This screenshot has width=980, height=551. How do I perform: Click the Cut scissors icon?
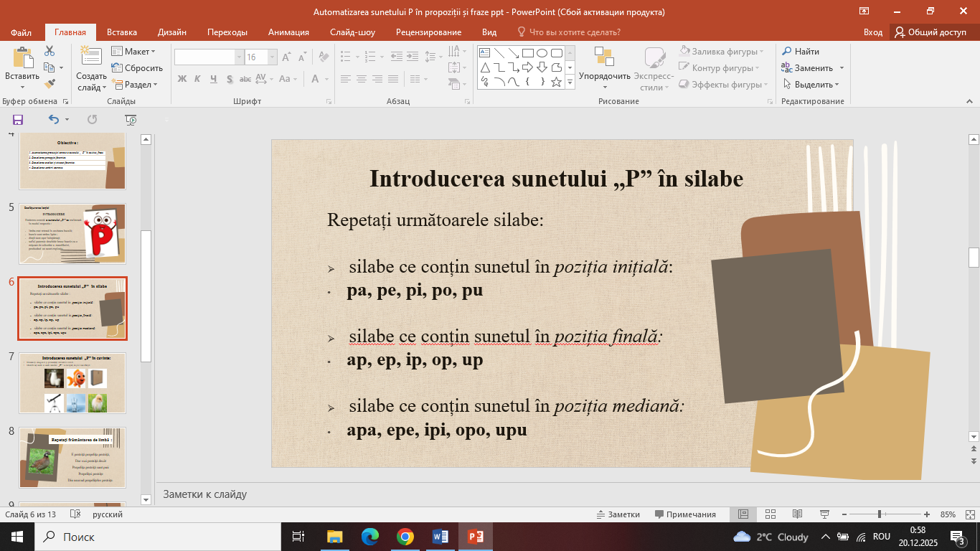pyautogui.click(x=50, y=51)
